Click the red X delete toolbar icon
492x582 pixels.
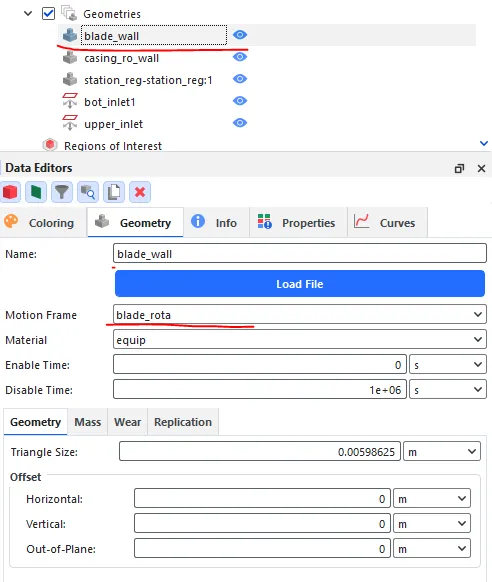click(x=140, y=192)
